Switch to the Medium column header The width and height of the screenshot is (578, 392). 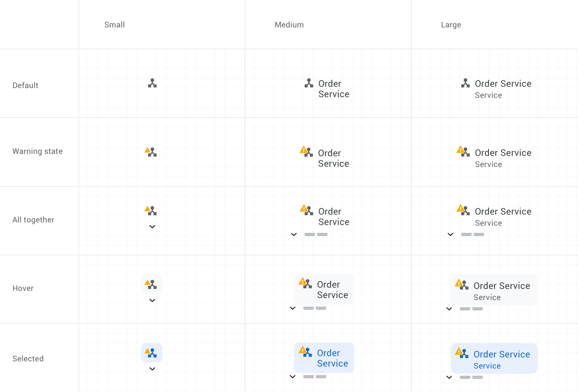pyautogui.click(x=289, y=24)
